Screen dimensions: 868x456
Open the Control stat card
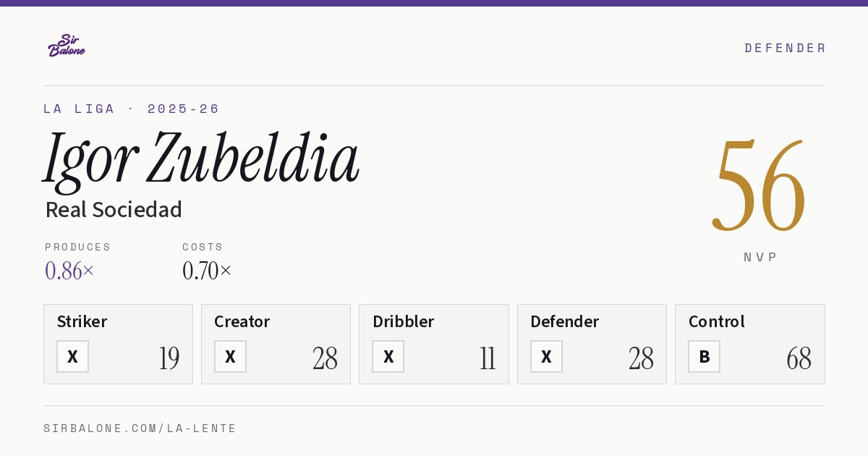point(750,344)
